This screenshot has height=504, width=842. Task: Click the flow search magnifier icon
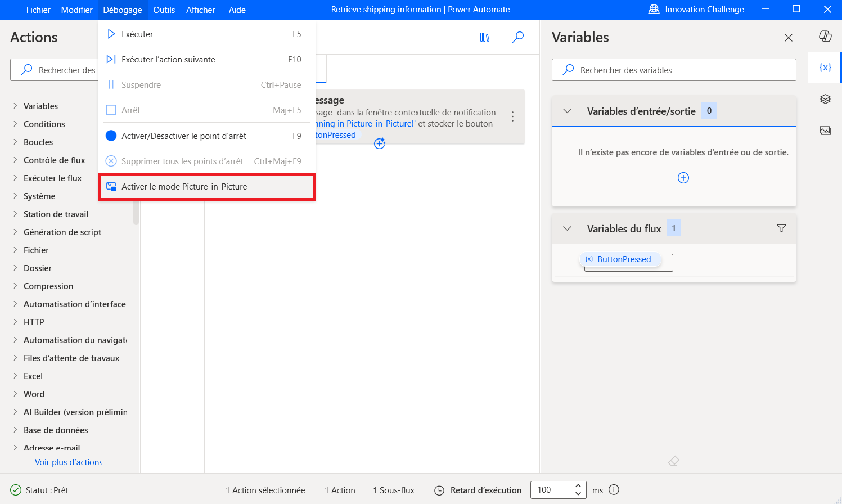(x=518, y=37)
